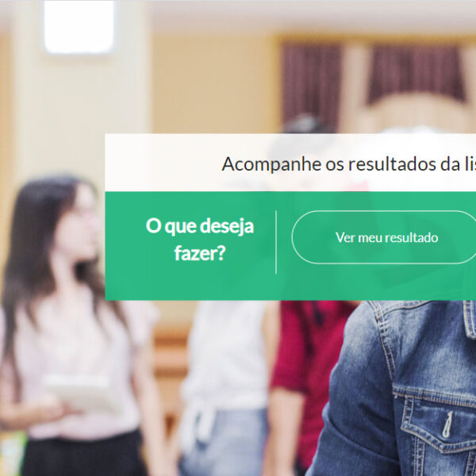Click the word "fazer?" in green panel
The height and width of the screenshot is (476, 476).
(200, 252)
